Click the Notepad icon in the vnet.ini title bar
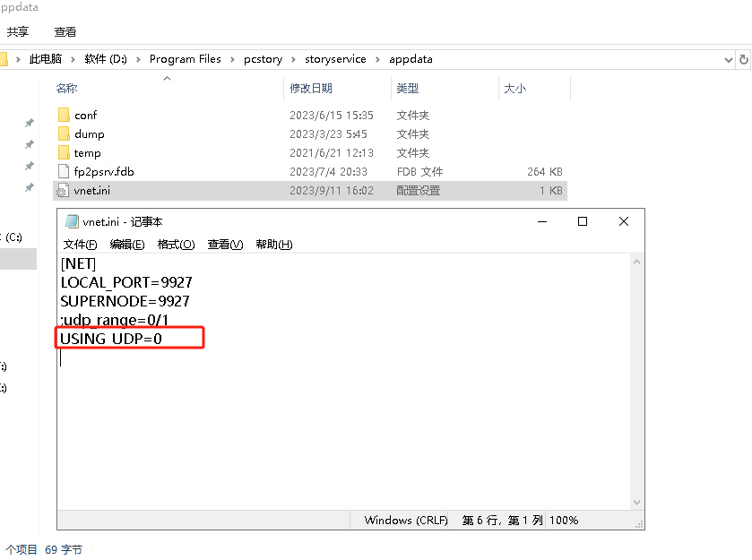 coord(72,220)
